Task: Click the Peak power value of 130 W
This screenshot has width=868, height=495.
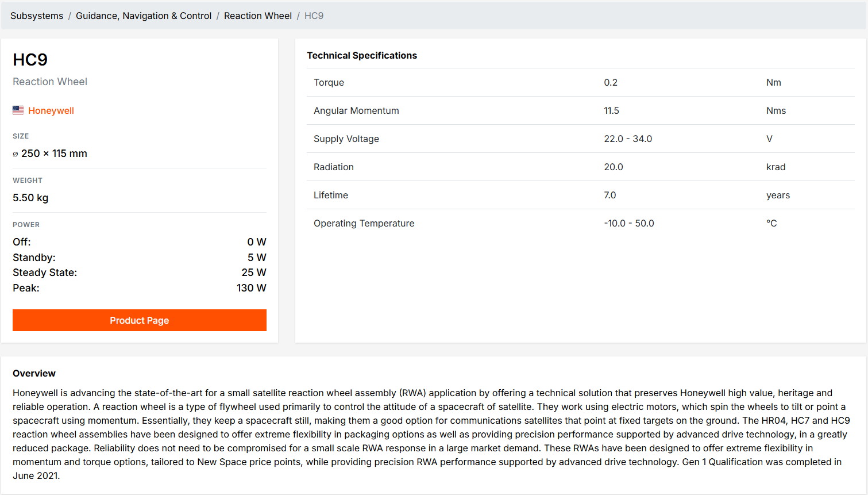Action: (x=252, y=287)
